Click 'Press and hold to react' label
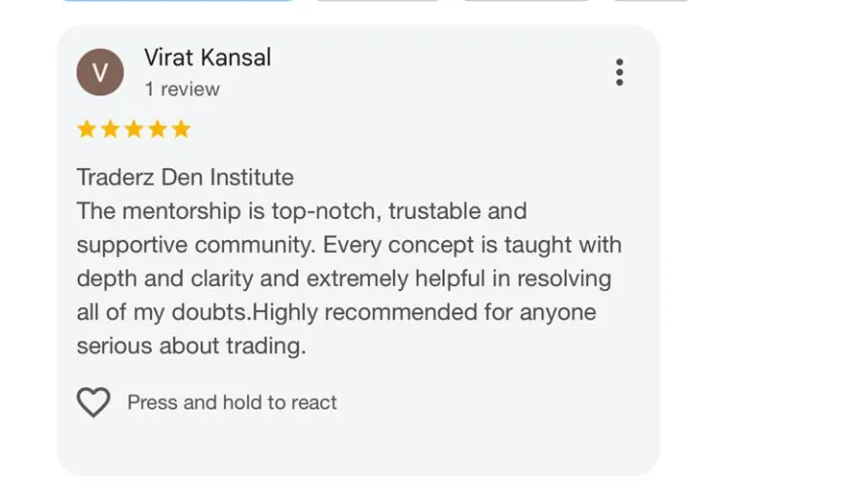847x504 pixels. (x=233, y=403)
